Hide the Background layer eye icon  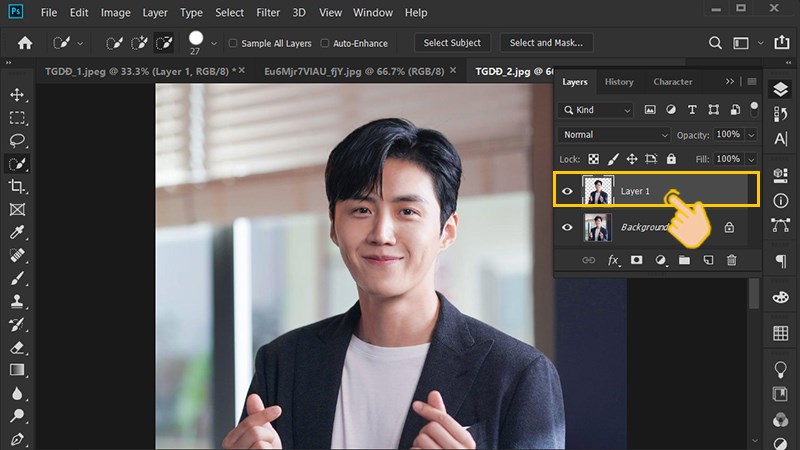[x=567, y=227]
